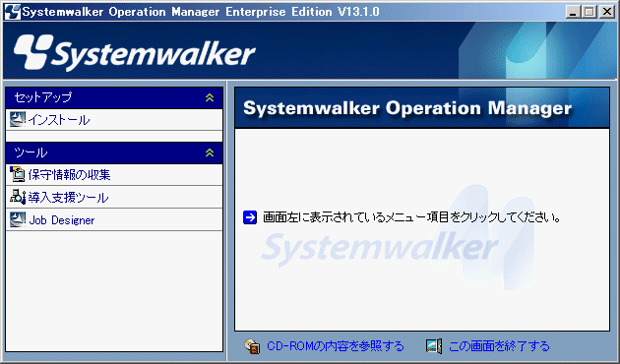Open the インストール link

[59, 120]
